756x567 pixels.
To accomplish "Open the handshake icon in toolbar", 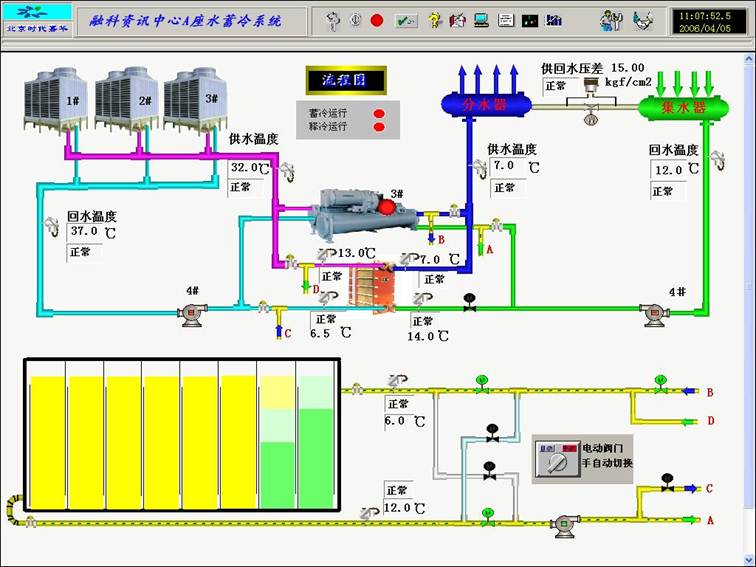I will point(645,20).
